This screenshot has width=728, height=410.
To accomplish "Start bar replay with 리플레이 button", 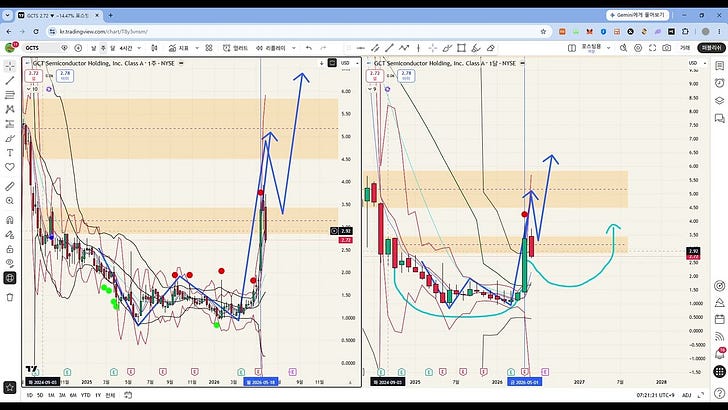I will [x=271, y=48].
